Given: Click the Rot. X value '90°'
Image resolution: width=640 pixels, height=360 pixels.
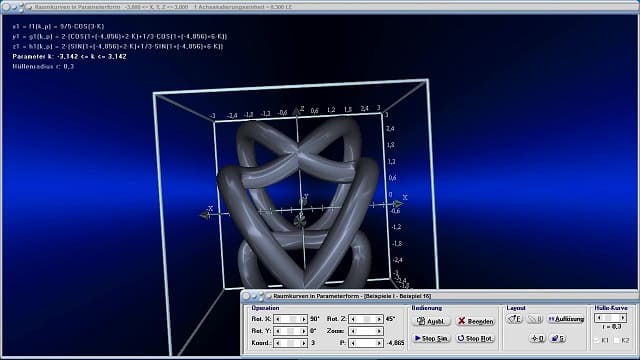Looking at the screenshot, I should (315, 319).
